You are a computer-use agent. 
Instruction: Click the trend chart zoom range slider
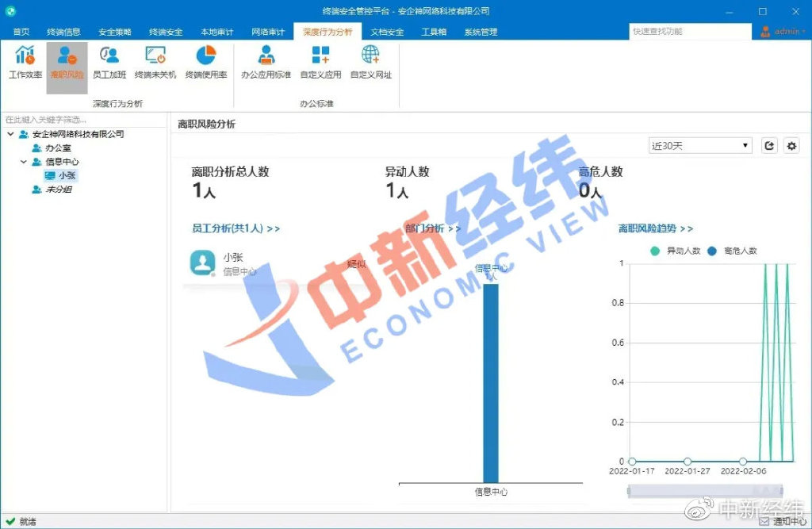click(x=705, y=490)
